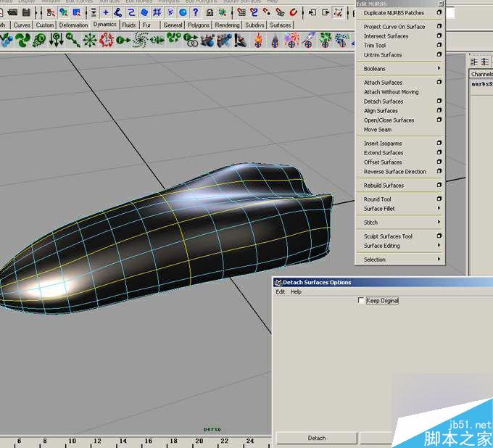Check the Keep Original checkbox
Viewport: 493px width, 448px height.
pyautogui.click(x=361, y=301)
